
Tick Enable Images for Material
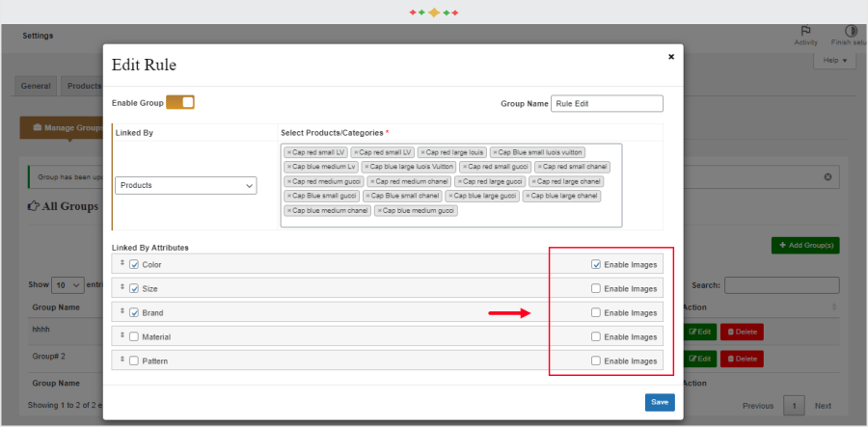coord(596,336)
